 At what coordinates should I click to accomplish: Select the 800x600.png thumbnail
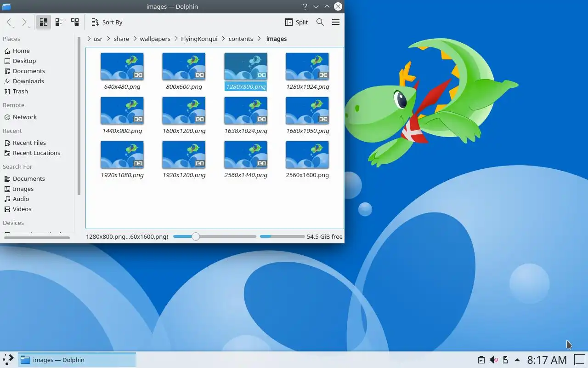point(184,66)
